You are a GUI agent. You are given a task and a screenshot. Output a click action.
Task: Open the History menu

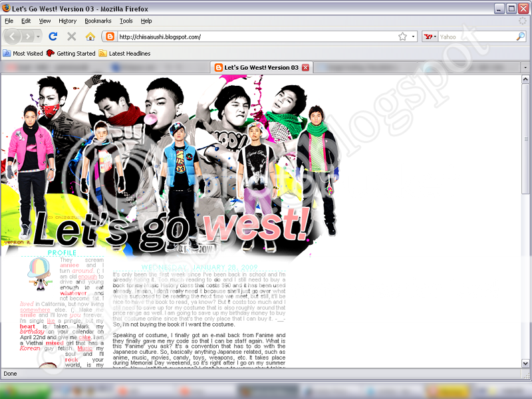(67, 21)
